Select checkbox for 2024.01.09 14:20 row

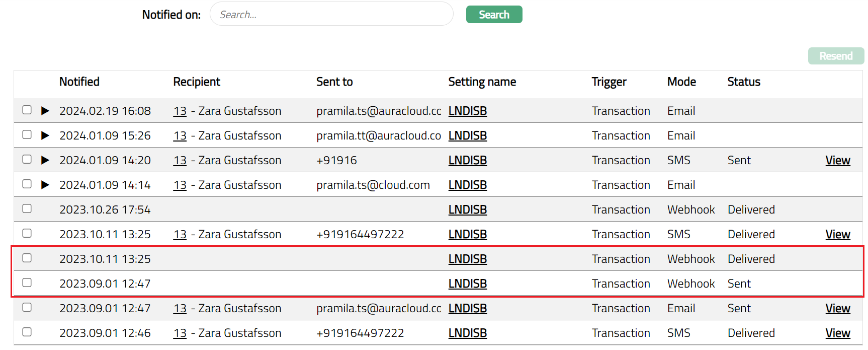[27, 159]
